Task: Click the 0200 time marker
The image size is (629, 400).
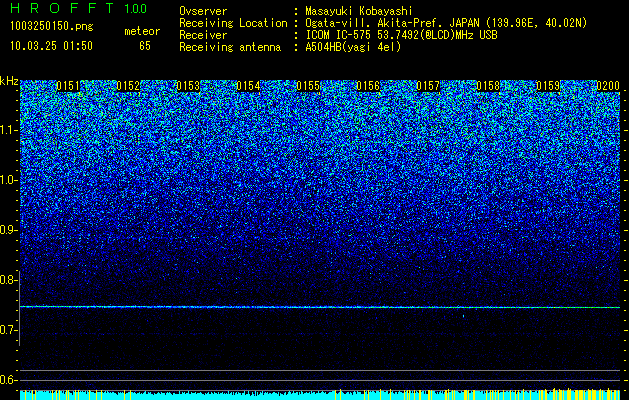Action: 608,86
